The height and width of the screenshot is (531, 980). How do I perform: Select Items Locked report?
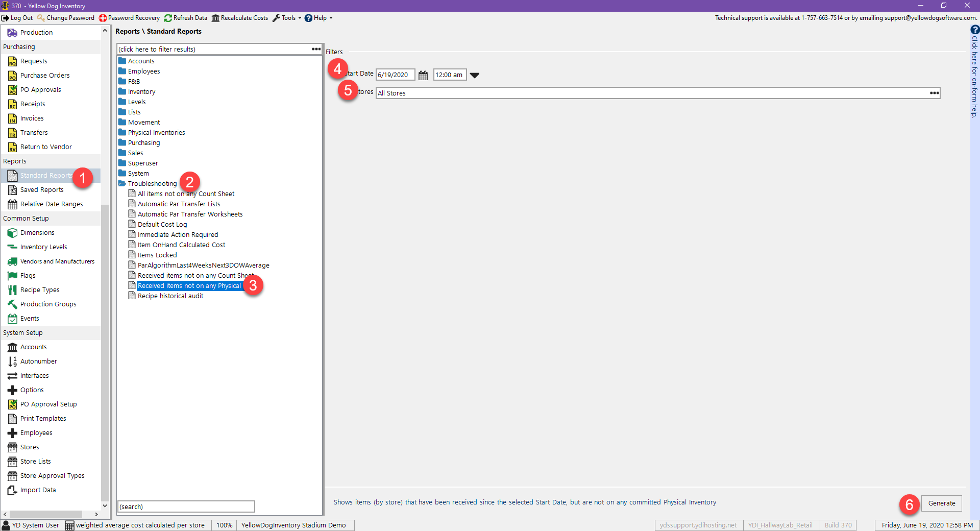[157, 255]
